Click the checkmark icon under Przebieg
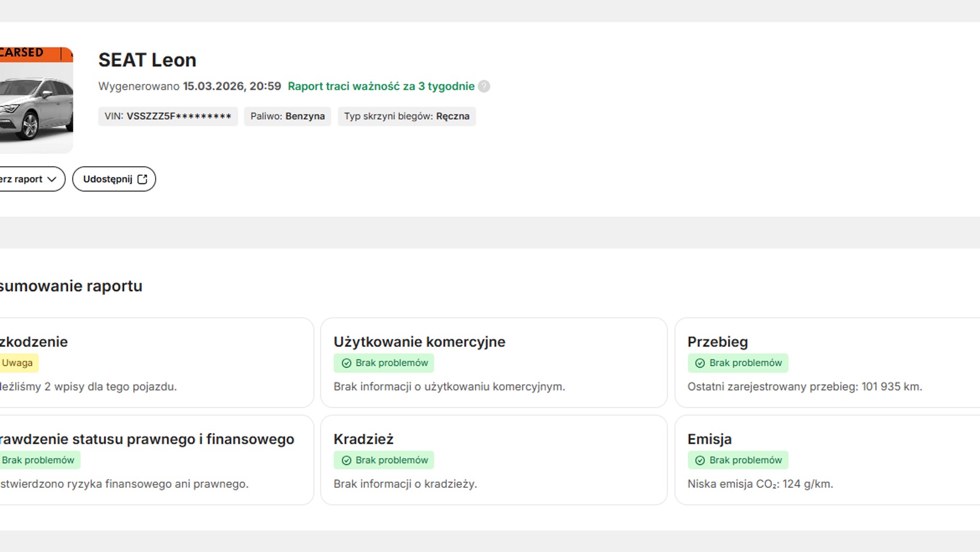The width and height of the screenshot is (980, 552). 700,363
